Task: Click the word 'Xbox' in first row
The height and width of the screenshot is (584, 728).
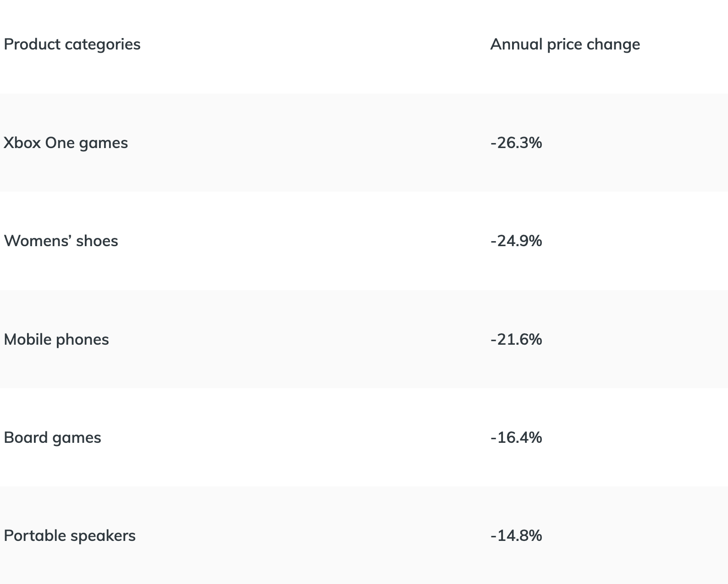Action: [x=22, y=143]
